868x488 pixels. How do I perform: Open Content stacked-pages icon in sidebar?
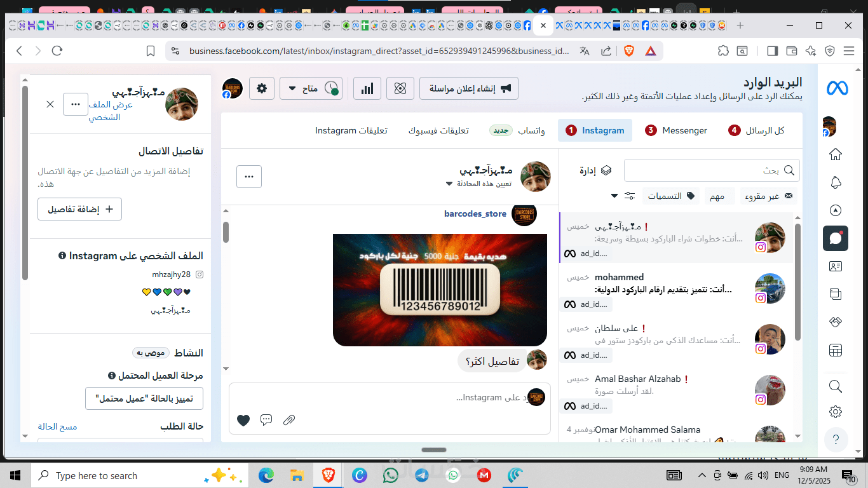click(836, 294)
